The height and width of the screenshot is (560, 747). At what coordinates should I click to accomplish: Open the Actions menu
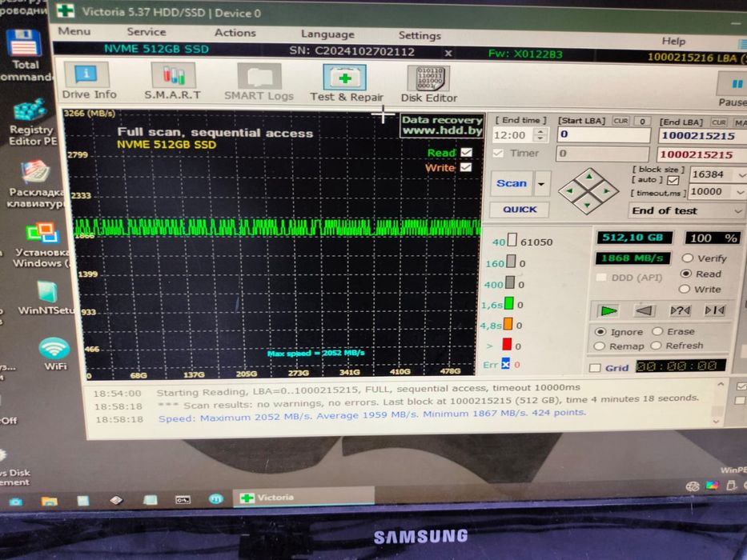pos(235,33)
